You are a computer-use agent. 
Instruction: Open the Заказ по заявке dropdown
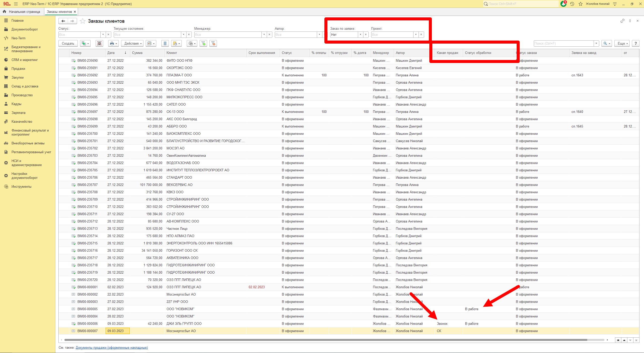point(360,35)
